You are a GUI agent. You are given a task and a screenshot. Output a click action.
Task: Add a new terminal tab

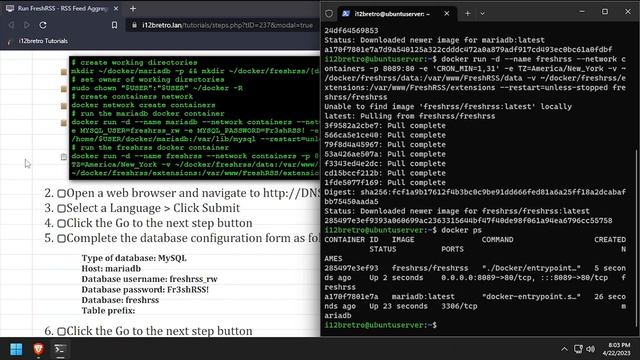point(468,13)
